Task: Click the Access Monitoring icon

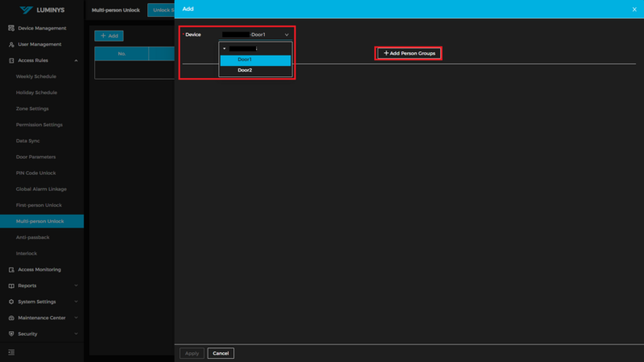Action: click(11, 269)
